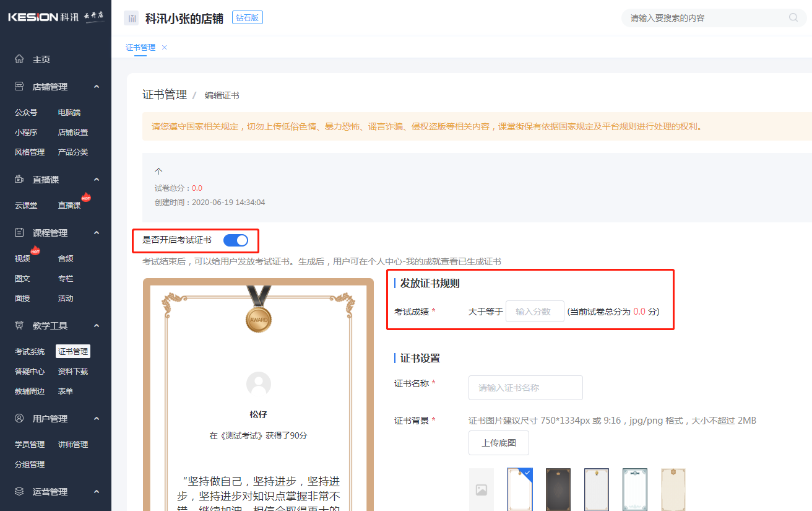Click the live-streaming icon beside 直播课
Screen dimensions: 812x511
pos(19,179)
